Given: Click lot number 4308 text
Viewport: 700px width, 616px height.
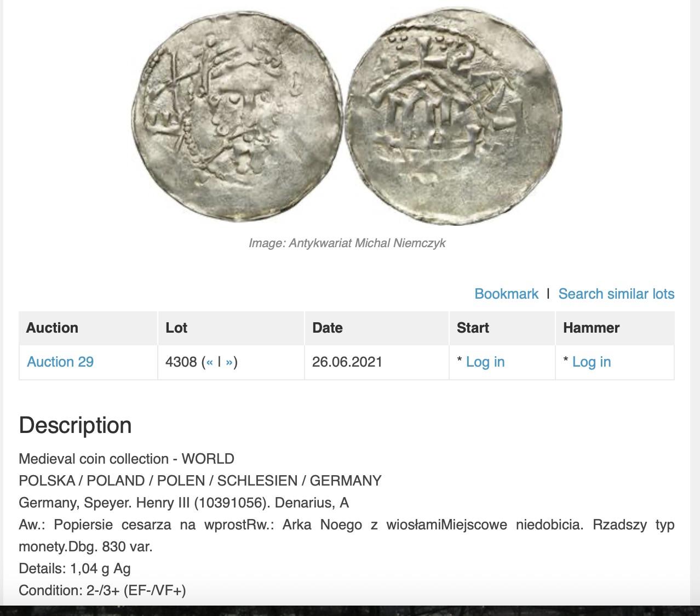Looking at the screenshot, I should pos(181,362).
